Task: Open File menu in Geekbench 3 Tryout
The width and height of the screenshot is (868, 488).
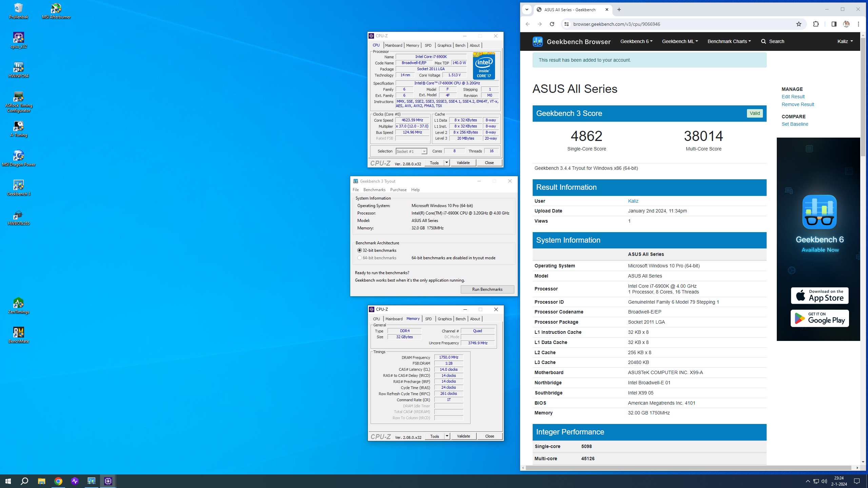Action: (x=356, y=190)
